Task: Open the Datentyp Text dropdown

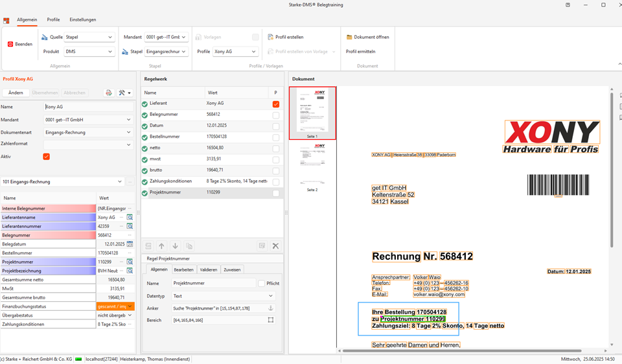Action: pos(224,296)
